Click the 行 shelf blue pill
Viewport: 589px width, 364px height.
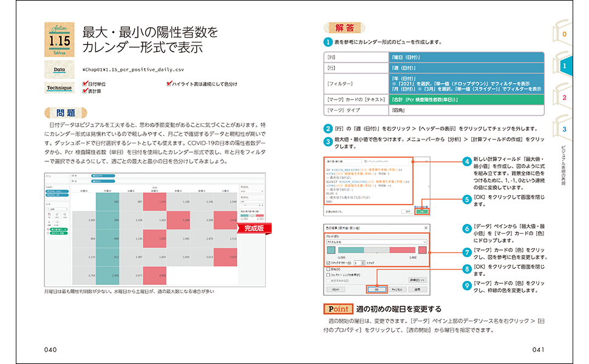(103, 181)
